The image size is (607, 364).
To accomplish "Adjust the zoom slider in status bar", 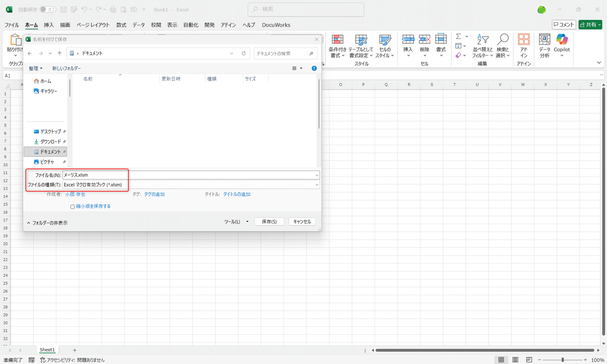I will coord(562,359).
